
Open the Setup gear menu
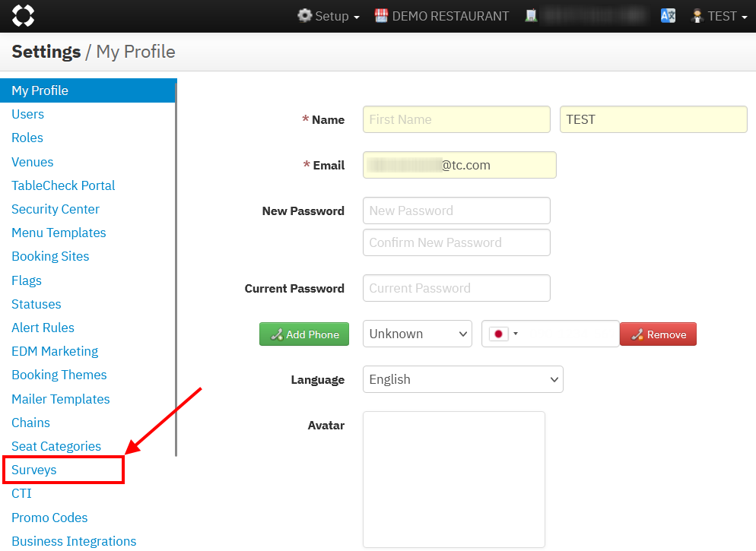pyautogui.click(x=329, y=16)
